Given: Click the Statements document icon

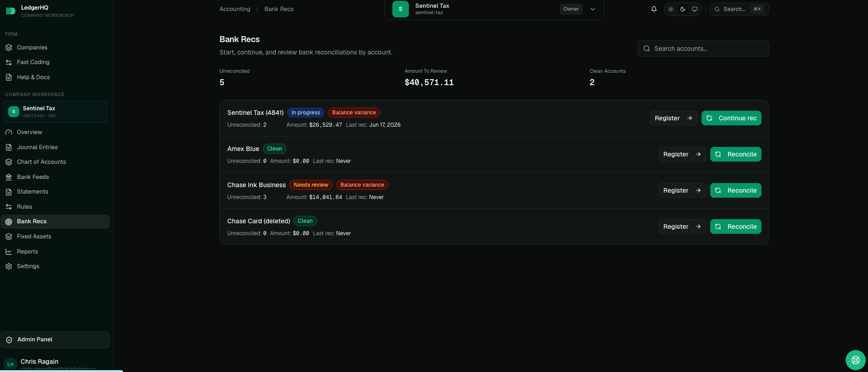Looking at the screenshot, I should (x=9, y=192).
